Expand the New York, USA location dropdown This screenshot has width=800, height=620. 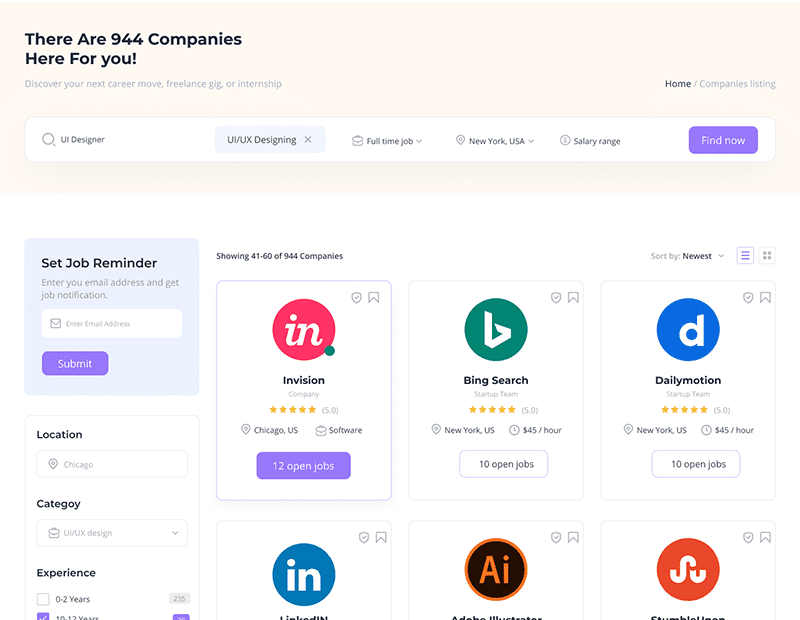click(495, 141)
